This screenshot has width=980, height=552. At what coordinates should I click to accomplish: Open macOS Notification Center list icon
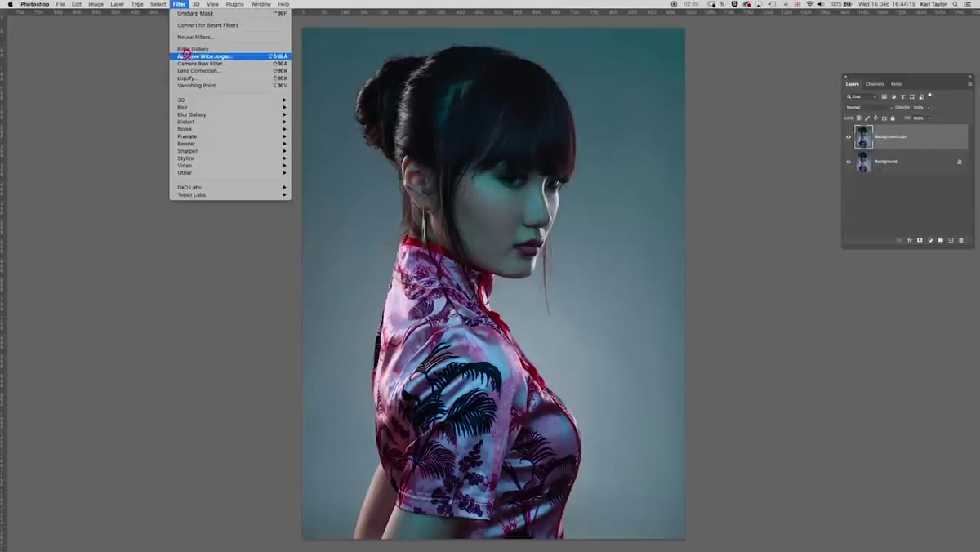tap(968, 4)
